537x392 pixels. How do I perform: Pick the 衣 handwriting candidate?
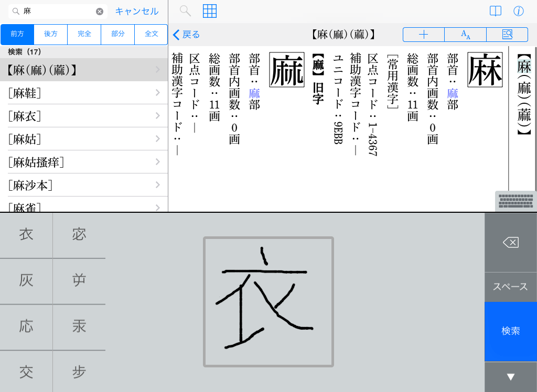click(x=26, y=234)
